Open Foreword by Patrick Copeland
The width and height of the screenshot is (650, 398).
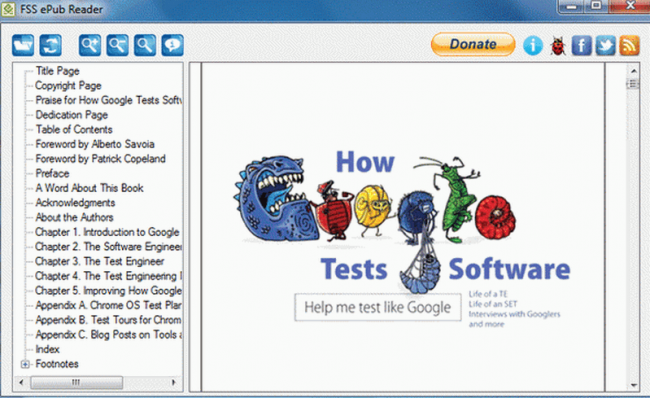pyautogui.click(x=100, y=159)
